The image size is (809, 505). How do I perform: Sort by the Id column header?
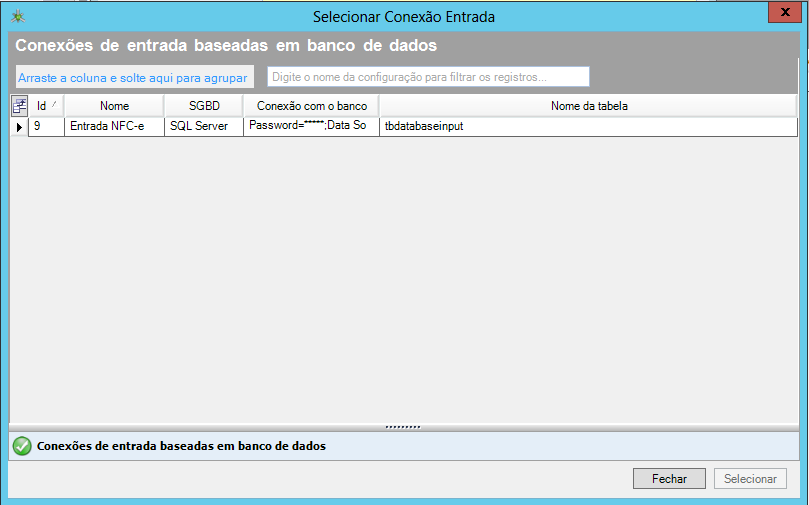[46, 106]
